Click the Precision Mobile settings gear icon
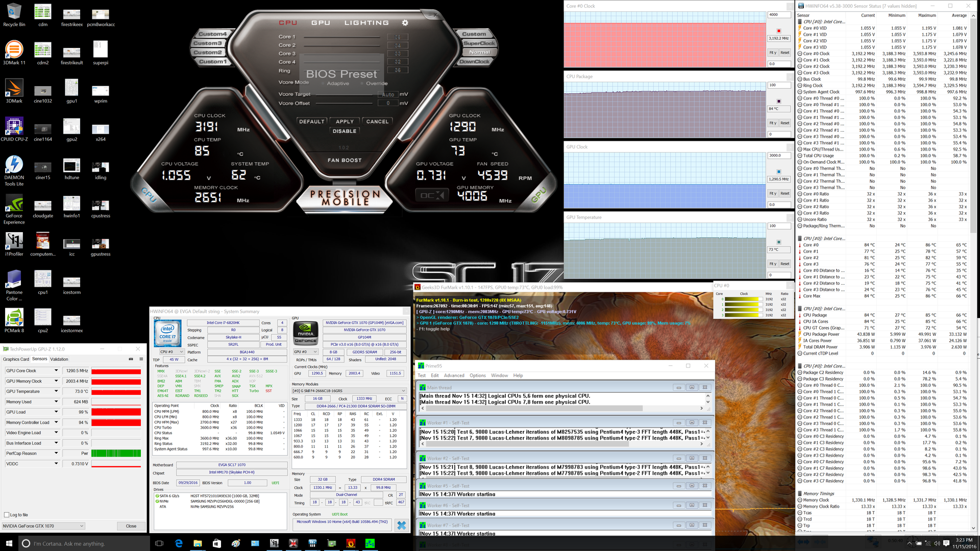This screenshot has width=980, height=551. coord(405,23)
